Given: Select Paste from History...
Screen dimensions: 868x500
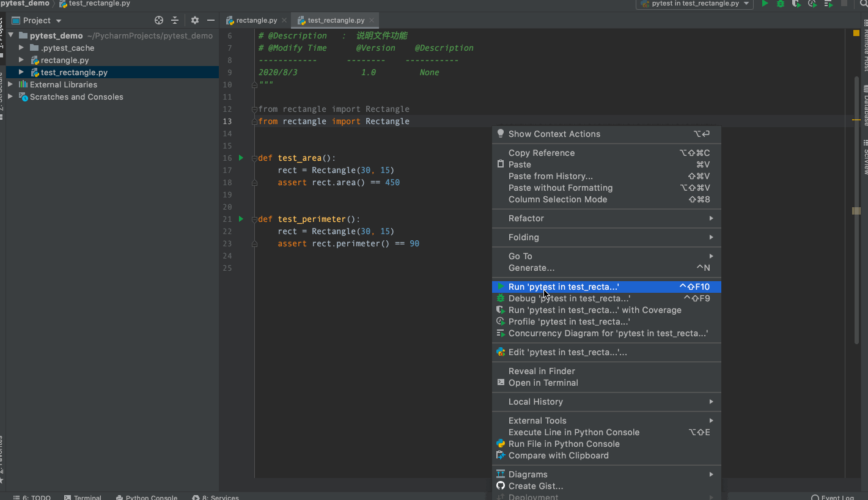Looking at the screenshot, I should click(606, 176).
